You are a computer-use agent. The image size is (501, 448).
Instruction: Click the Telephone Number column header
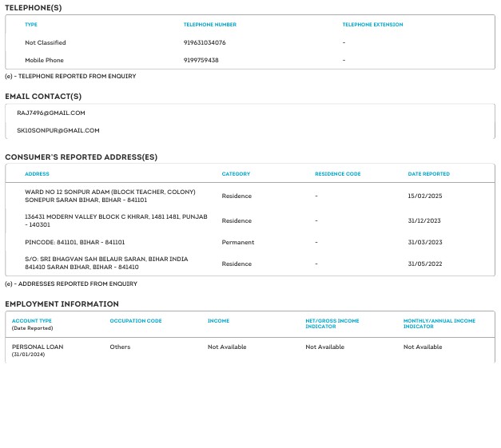[x=209, y=25]
